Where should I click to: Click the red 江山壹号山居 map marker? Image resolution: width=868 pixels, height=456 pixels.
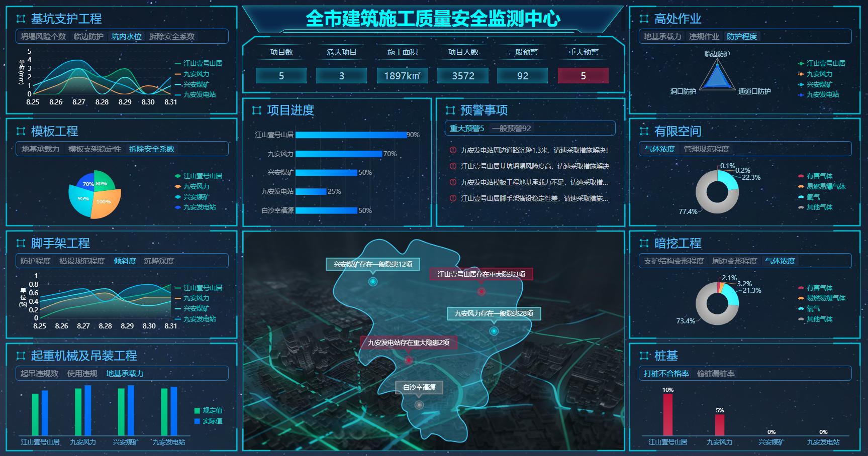click(481, 291)
